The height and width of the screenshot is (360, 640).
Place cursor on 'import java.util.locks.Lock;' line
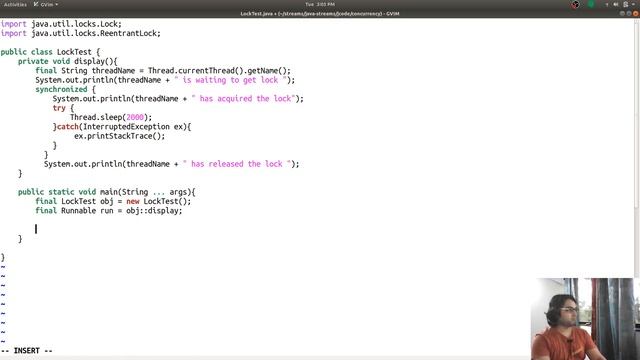click(x=61, y=24)
